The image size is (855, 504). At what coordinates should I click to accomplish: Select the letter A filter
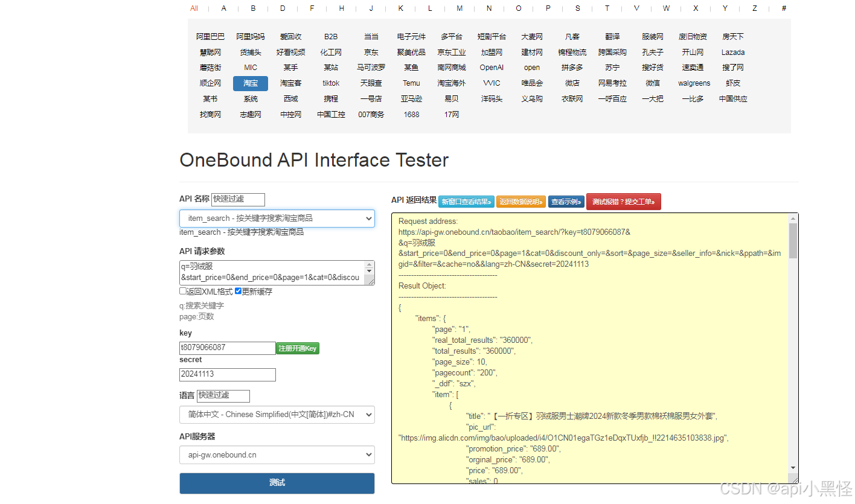(x=224, y=8)
